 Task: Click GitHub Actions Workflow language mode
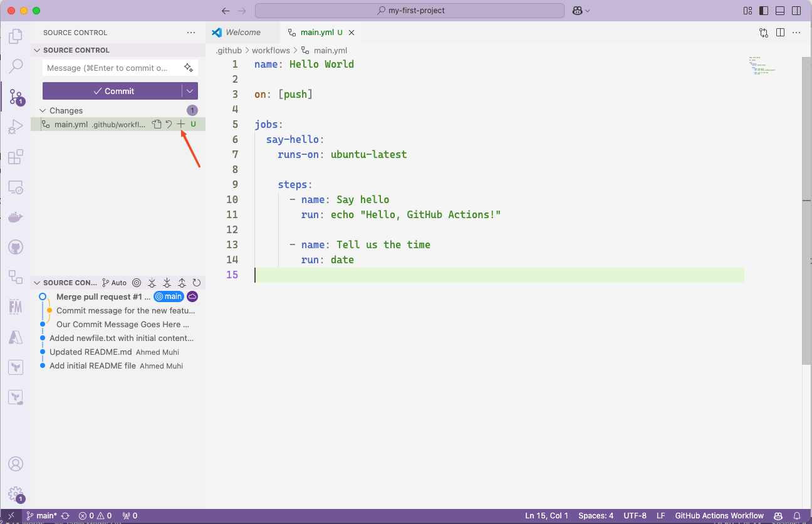pyautogui.click(x=719, y=516)
